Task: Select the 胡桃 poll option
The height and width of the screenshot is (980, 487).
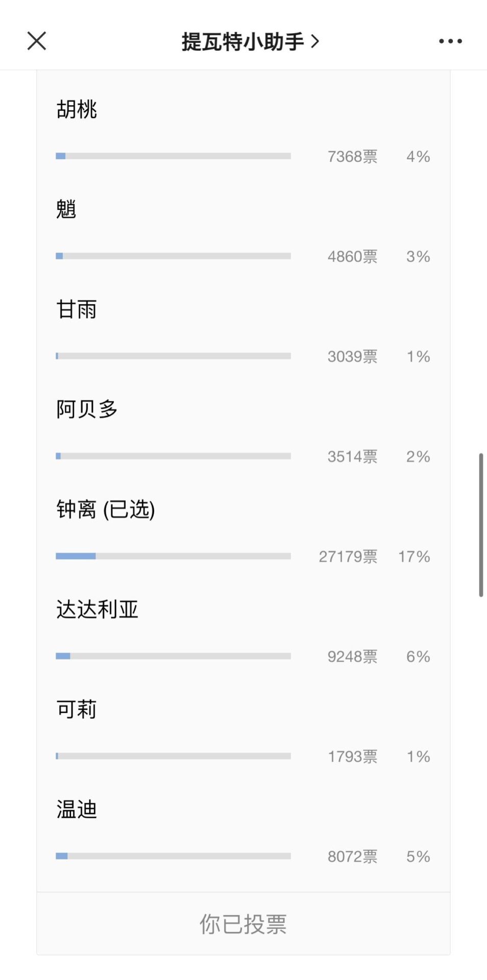Action: point(77,109)
